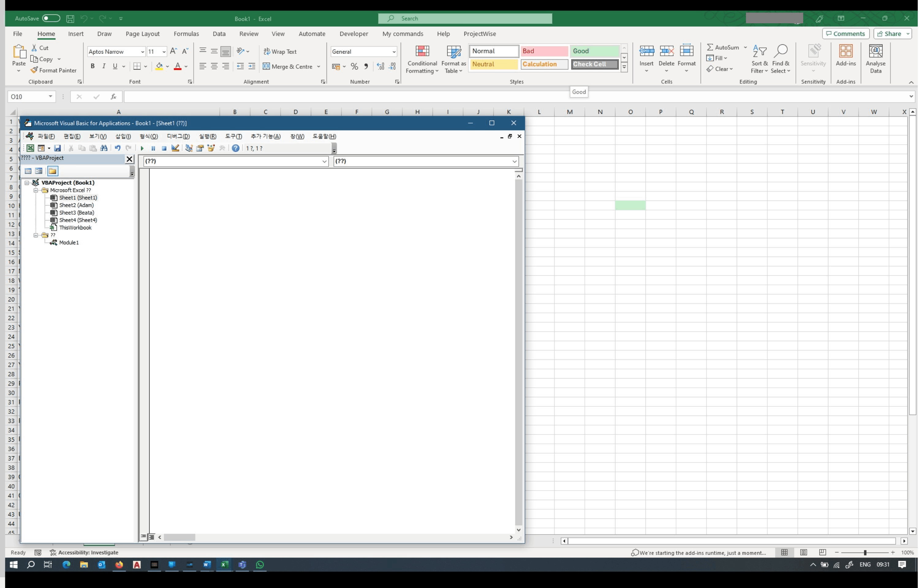Click the Break pause icon in VBA toolbar
Screen dimensions: 919x588
153,149
